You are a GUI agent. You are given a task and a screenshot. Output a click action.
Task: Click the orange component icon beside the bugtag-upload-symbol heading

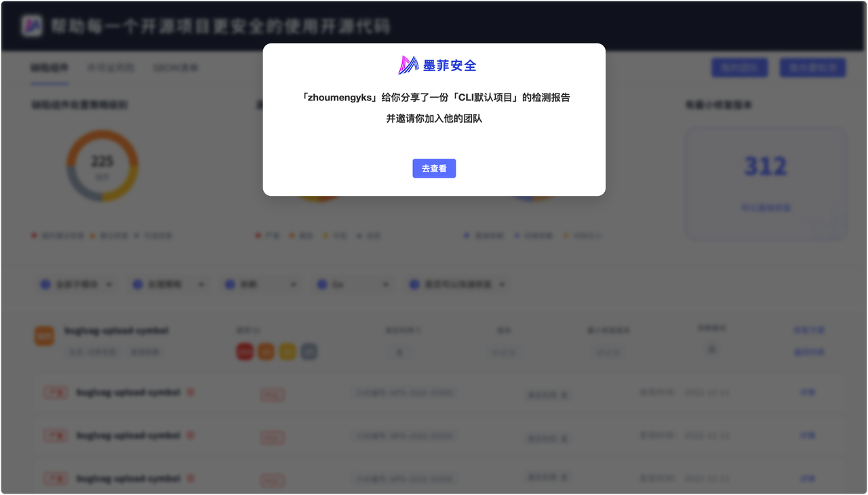pos(44,336)
